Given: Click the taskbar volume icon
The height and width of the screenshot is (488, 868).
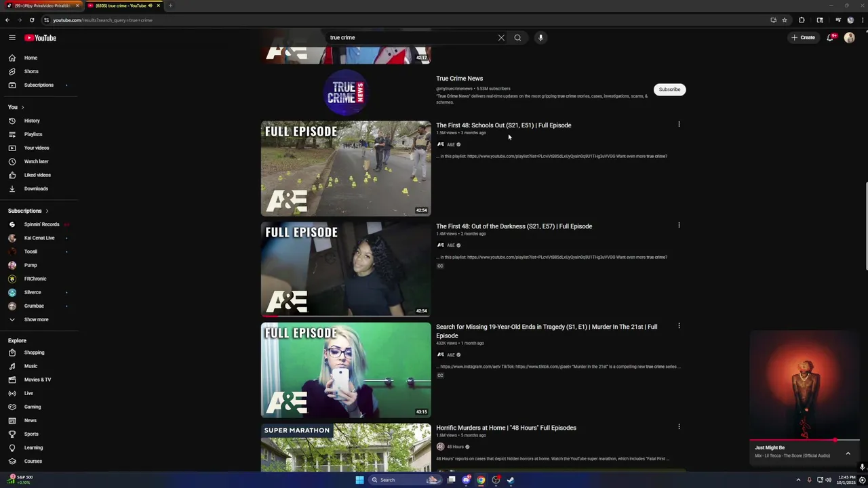Looking at the screenshot, I should (x=828, y=480).
